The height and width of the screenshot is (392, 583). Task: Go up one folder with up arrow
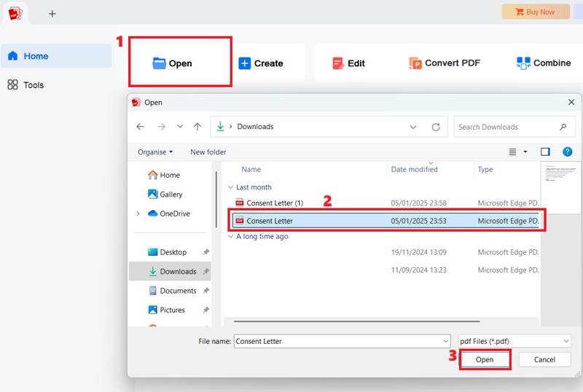(197, 127)
